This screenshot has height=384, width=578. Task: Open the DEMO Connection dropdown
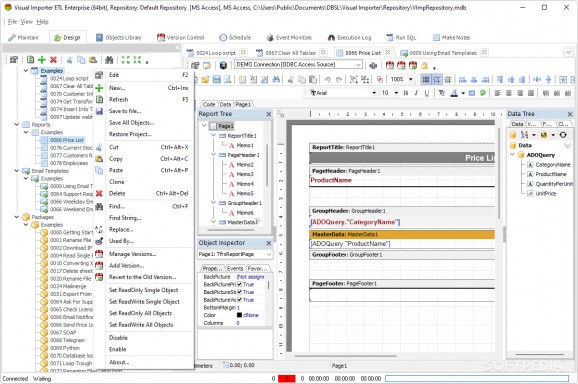(x=358, y=65)
